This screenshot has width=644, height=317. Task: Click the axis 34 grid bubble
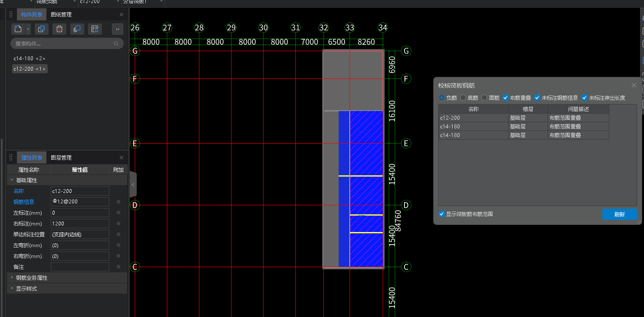coord(382,28)
